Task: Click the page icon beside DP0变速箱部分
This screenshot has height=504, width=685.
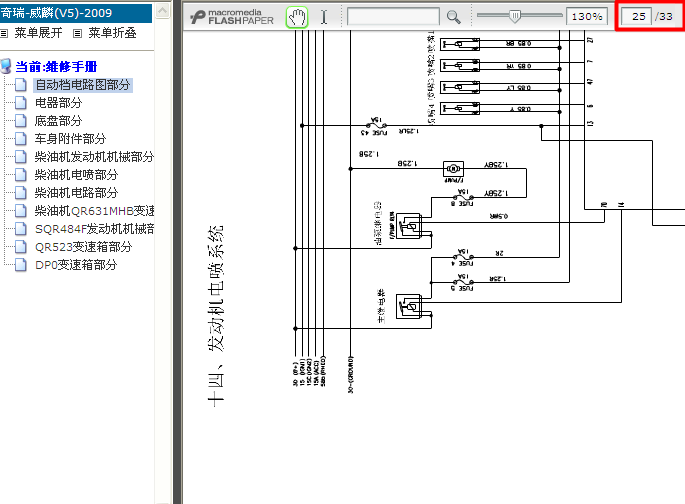Action: [22, 265]
